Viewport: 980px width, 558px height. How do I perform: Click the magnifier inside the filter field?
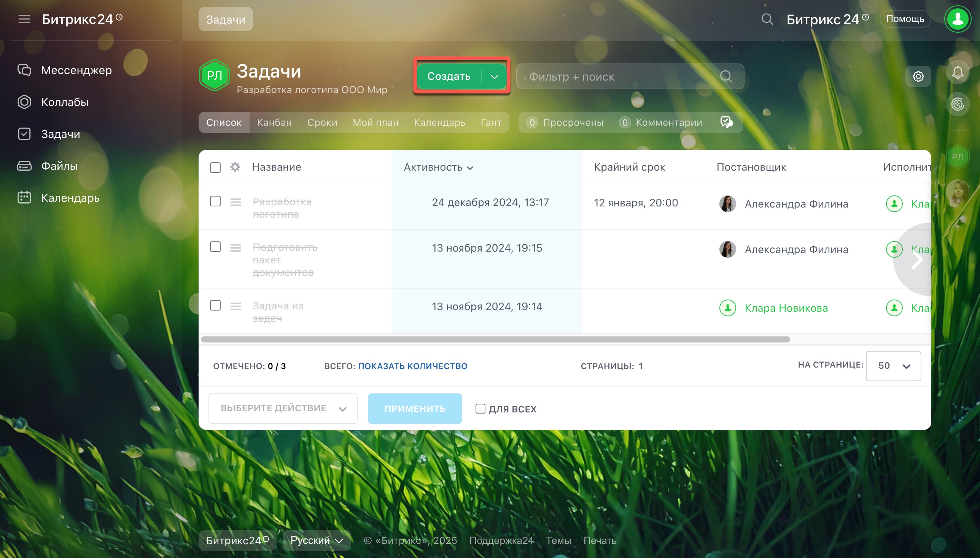(726, 77)
